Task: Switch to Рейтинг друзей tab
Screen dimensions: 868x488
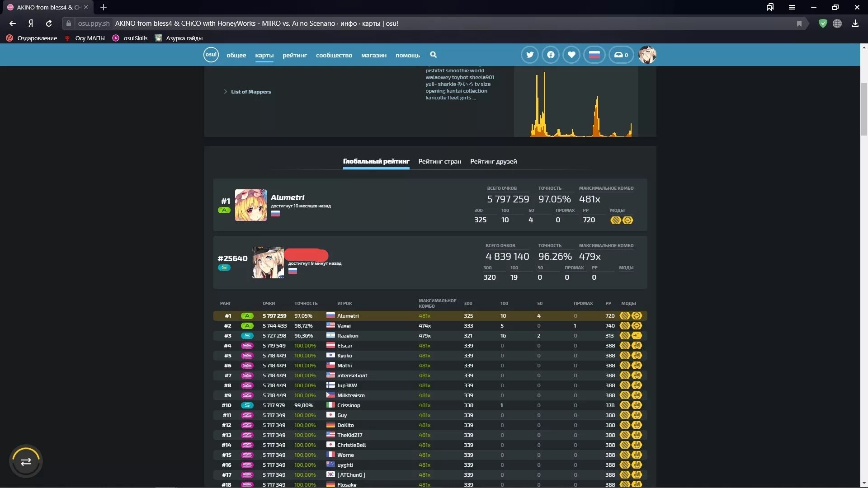Action: pyautogui.click(x=493, y=161)
